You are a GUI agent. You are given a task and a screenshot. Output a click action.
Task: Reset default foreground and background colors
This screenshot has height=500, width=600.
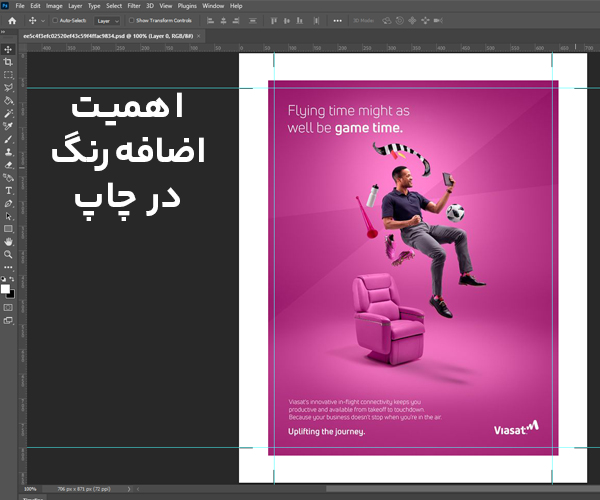(3, 279)
